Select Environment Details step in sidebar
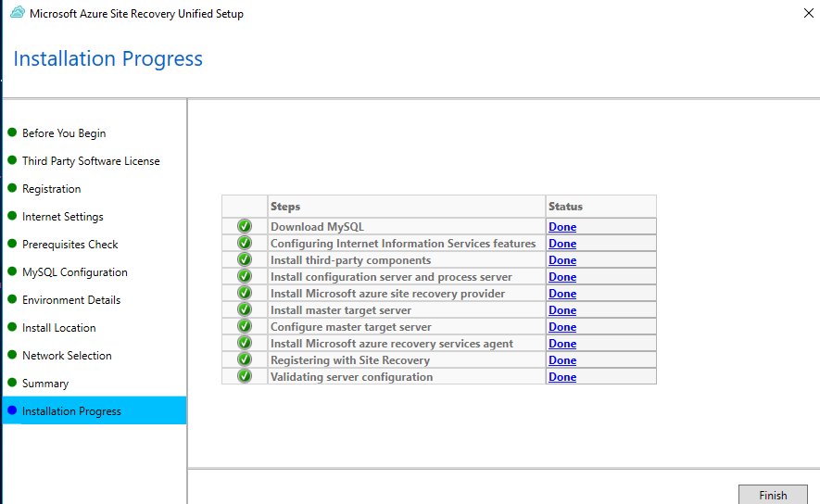 tap(71, 299)
